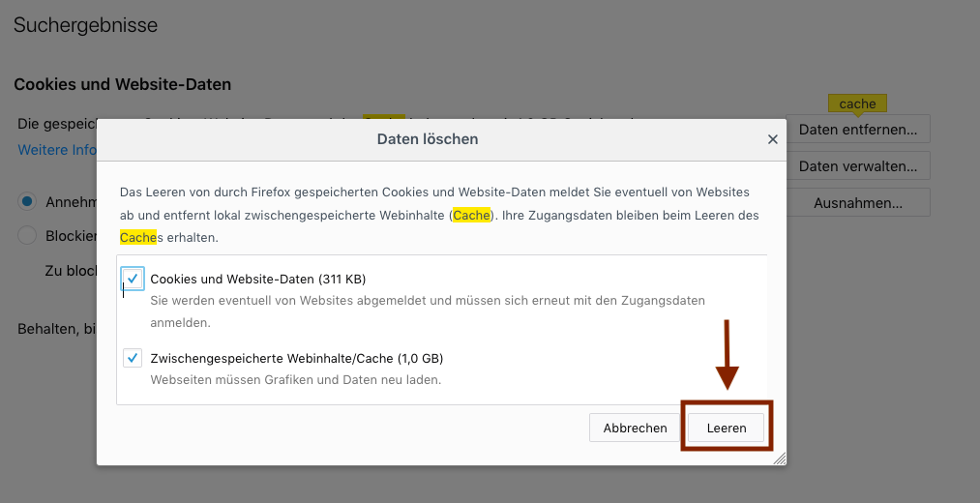980x503 pixels.
Task: Select the Blockieren radio button
Action: pyautogui.click(x=27, y=236)
